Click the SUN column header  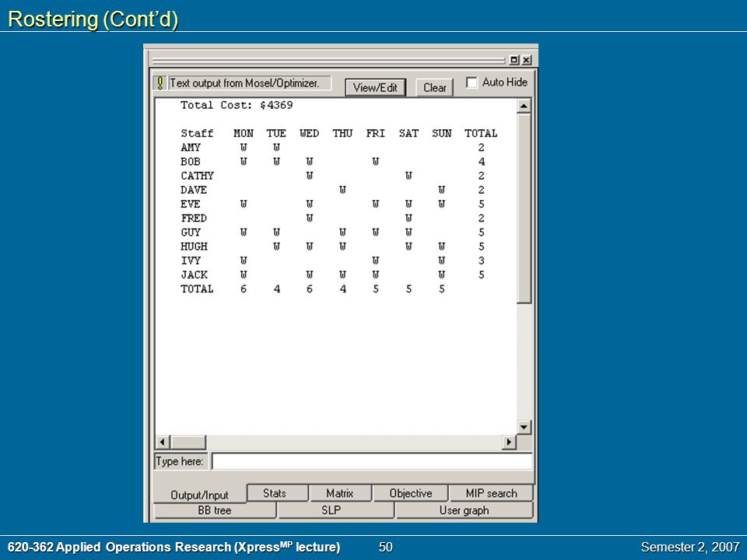(x=442, y=133)
